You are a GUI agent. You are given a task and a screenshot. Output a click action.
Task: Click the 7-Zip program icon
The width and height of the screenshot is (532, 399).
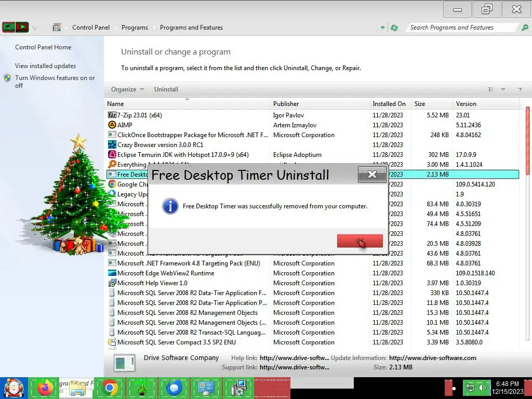point(112,115)
